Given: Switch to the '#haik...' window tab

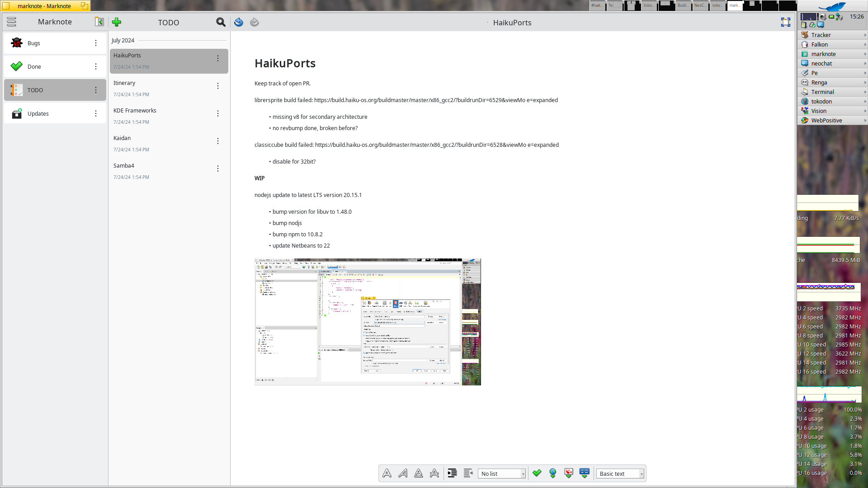Looking at the screenshot, I should tap(597, 5).
